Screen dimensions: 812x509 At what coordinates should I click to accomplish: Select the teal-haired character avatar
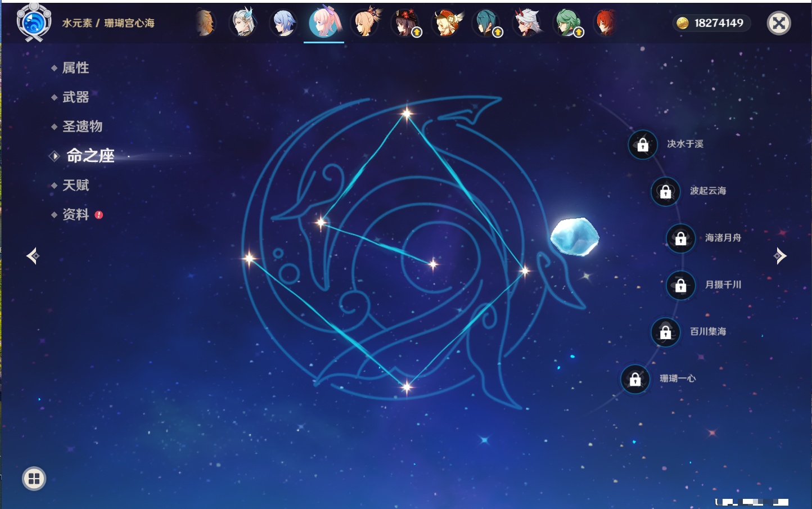(x=487, y=23)
